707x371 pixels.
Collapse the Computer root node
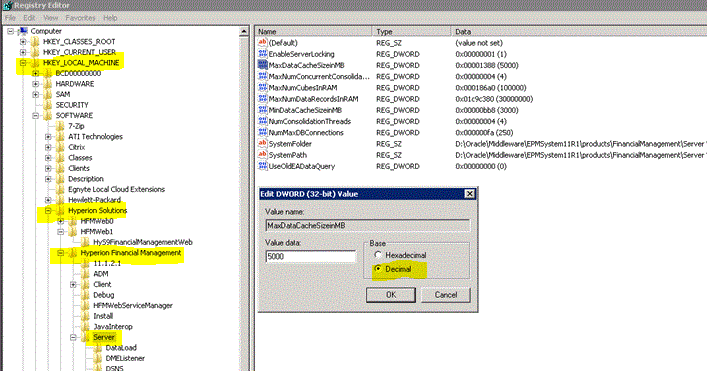coord(11,31)
